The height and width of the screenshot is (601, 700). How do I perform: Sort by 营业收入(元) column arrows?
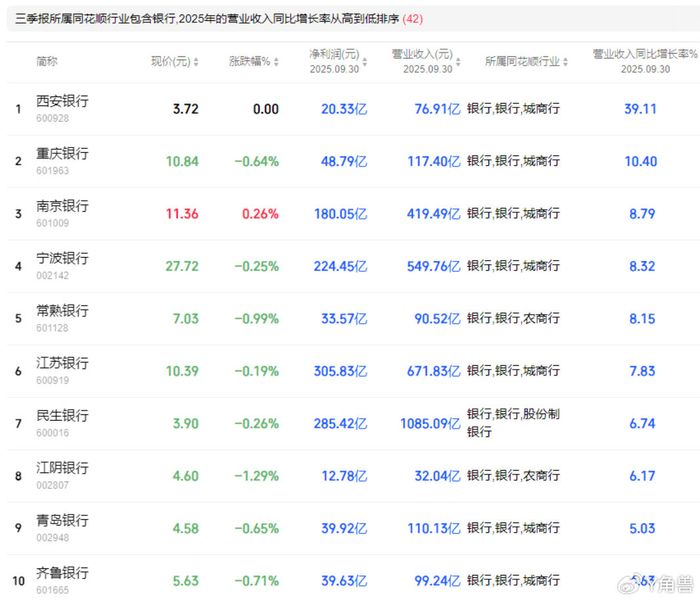[458, 62]
